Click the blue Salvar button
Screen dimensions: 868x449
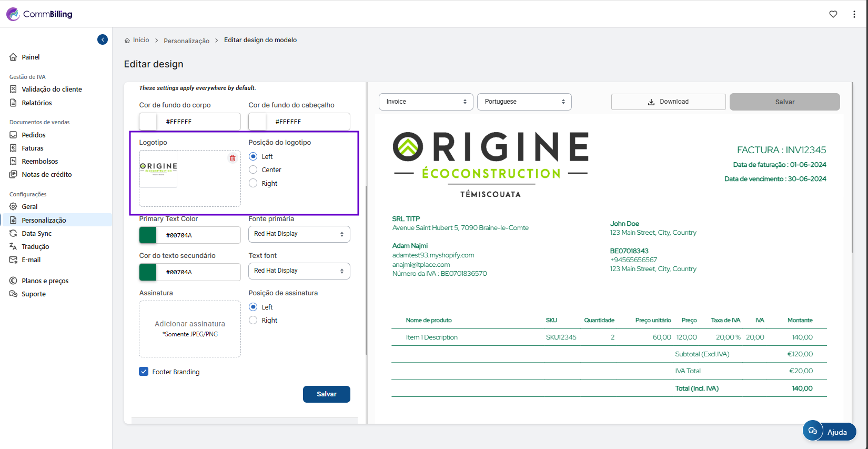click(x=326, y=394)
